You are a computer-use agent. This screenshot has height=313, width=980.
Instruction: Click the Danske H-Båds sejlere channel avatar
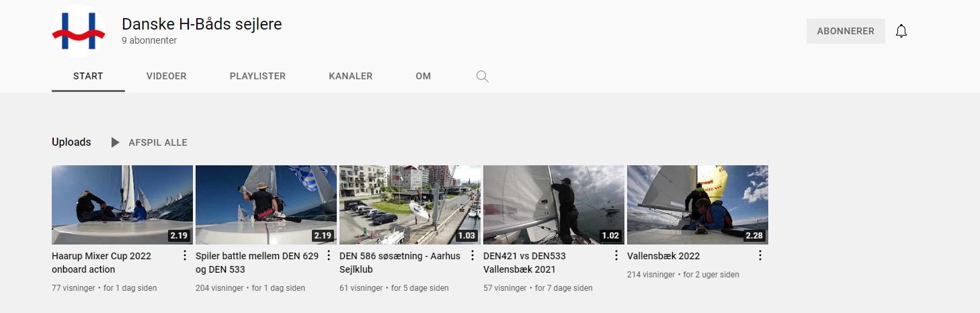pos(79,31)
